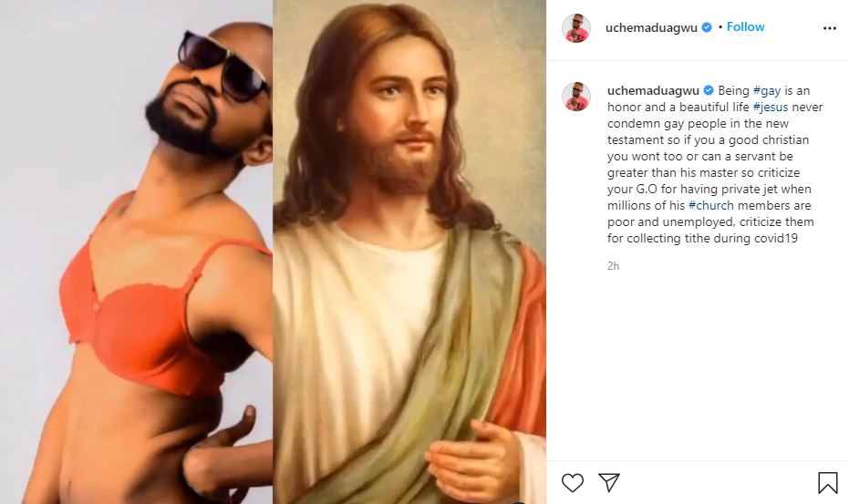Click the 2h post timestamp

[x=613, y=265]
